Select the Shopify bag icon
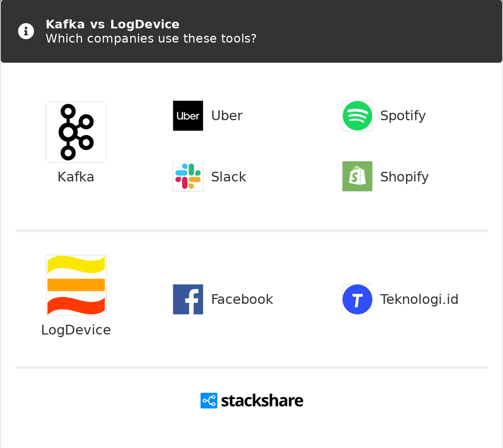 357,177
